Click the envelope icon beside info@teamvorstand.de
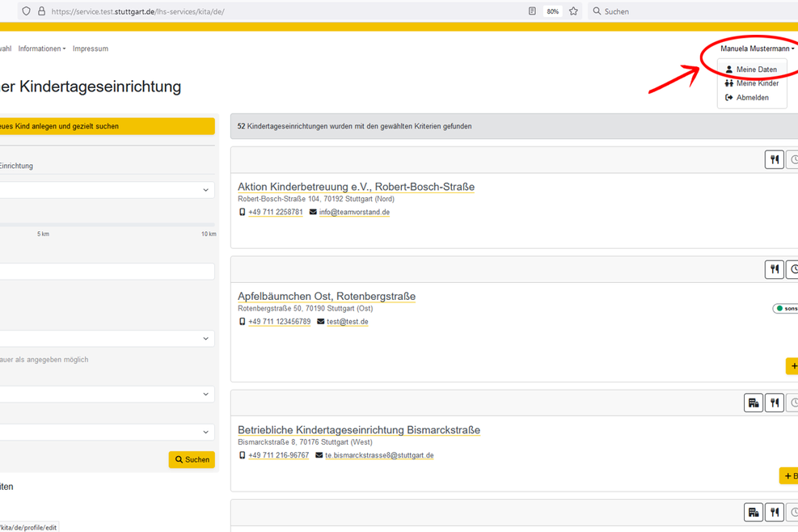798x532 pixels. [x=313, y=213]
